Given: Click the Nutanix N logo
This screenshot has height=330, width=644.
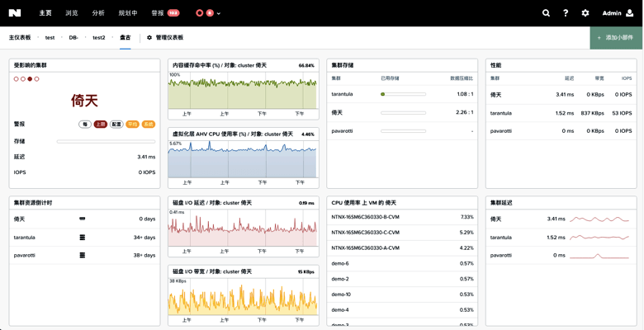Looking at the screenshot, I should pos(15,13).
